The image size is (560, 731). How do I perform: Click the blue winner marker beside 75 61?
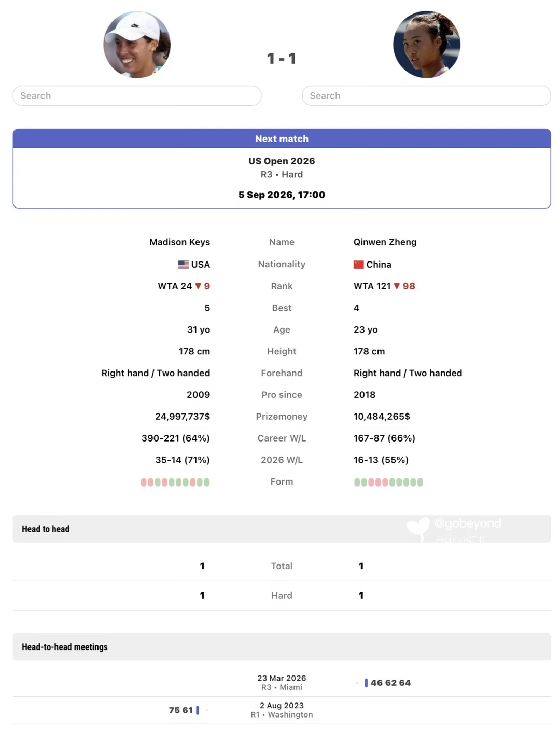198,710
